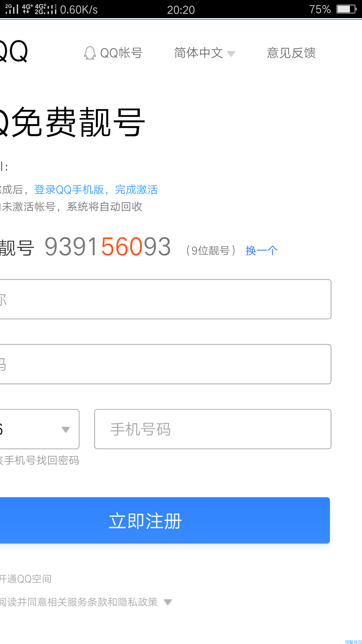Click the 立即注册 button

point(165,521)
